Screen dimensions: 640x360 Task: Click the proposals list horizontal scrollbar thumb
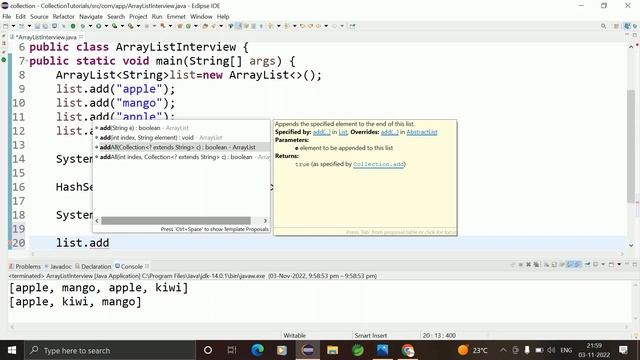pos(176,220)
